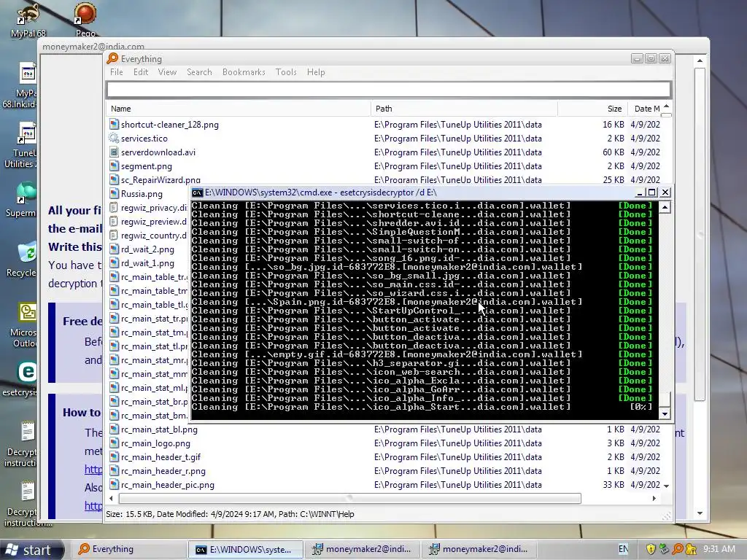
Task: Click the icon beside Russia.png
Action: point(114,194)
